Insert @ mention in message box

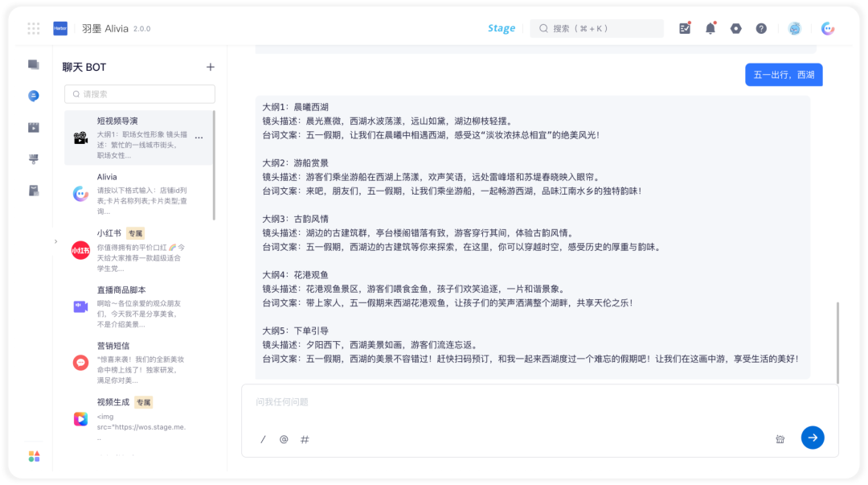(x=284, y=439)
